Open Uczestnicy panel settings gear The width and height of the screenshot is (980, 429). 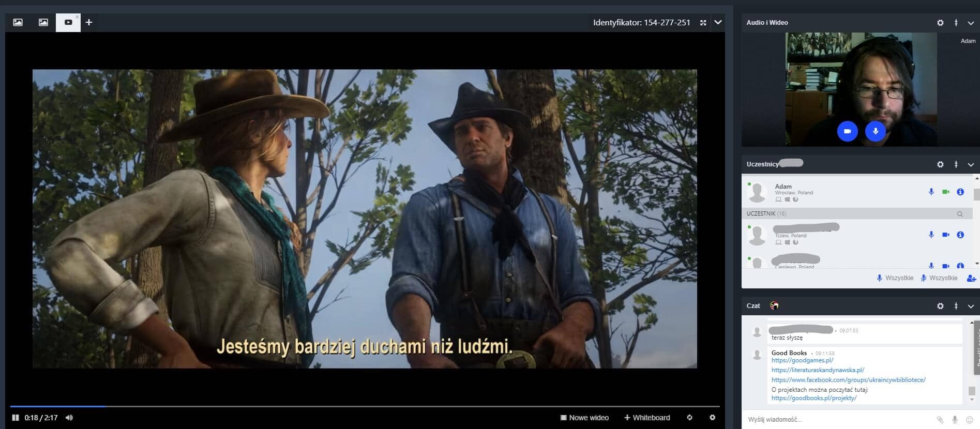coord(940,164)
